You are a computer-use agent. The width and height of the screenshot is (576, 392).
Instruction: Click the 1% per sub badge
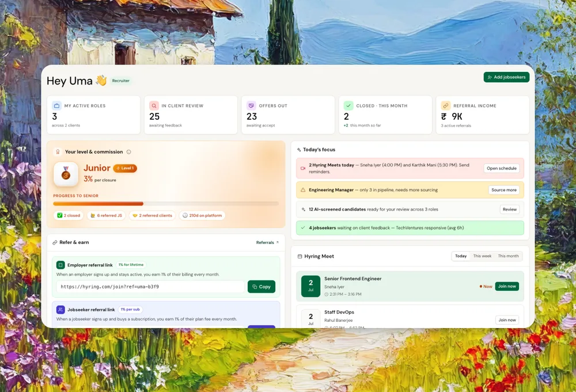click(130, 310)
